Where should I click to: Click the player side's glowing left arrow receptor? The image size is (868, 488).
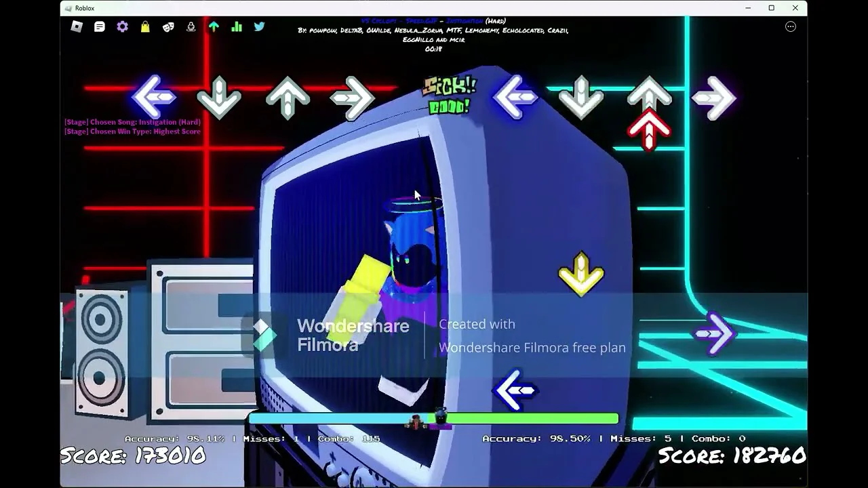point(515,96)
